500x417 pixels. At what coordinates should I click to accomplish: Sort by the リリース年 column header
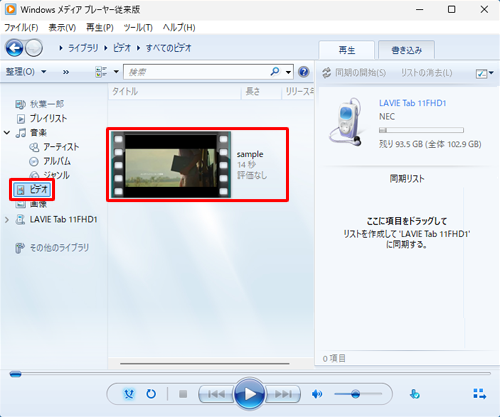(298, 92)
